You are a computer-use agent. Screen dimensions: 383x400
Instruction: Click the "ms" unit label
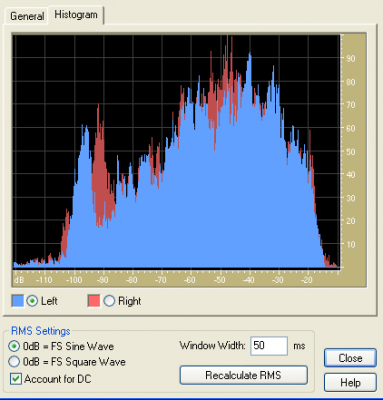pyautogui.click(x=299, y=346)
